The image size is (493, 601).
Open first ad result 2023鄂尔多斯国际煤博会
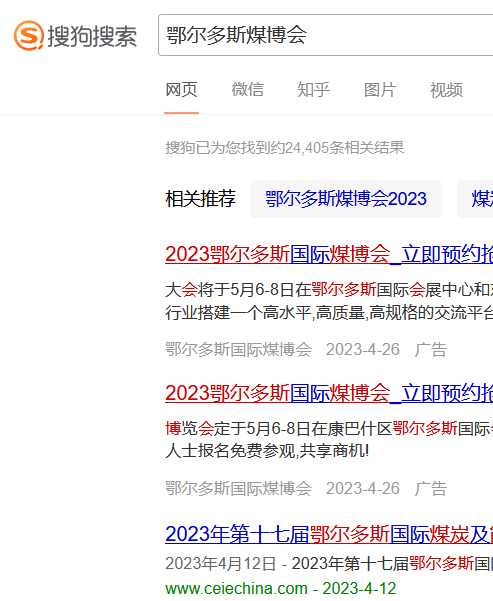coord(329,254)
